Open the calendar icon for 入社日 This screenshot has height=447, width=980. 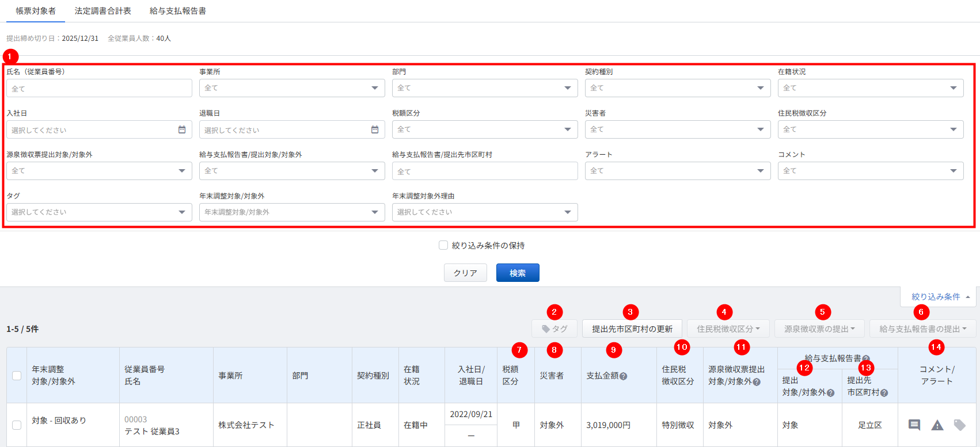coord(182,130)
